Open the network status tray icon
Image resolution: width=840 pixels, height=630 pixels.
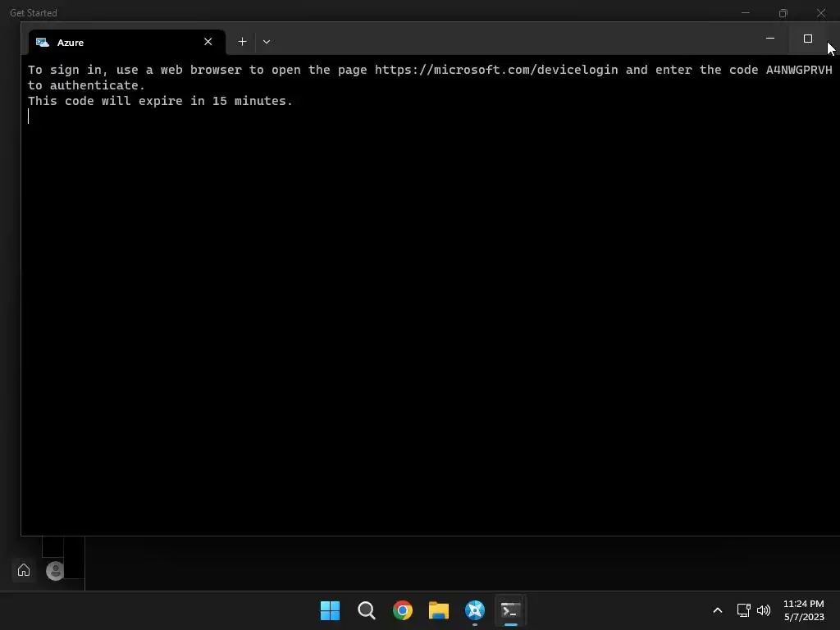[743, 610]
